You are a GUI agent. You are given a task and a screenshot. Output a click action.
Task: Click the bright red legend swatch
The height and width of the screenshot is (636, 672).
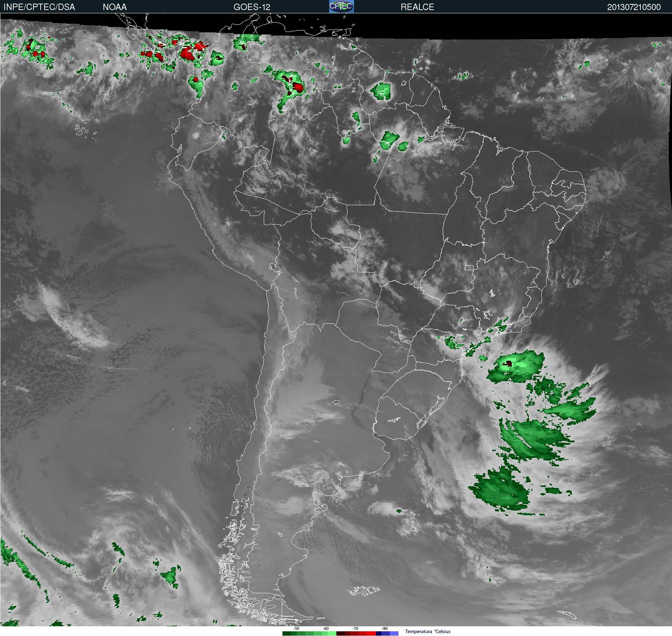(x=372, y=633)
